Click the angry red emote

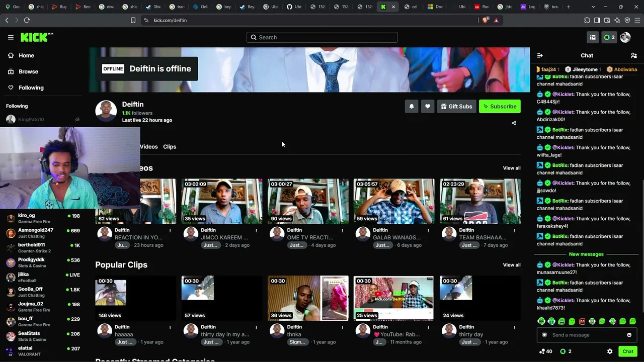click(582, 321)
